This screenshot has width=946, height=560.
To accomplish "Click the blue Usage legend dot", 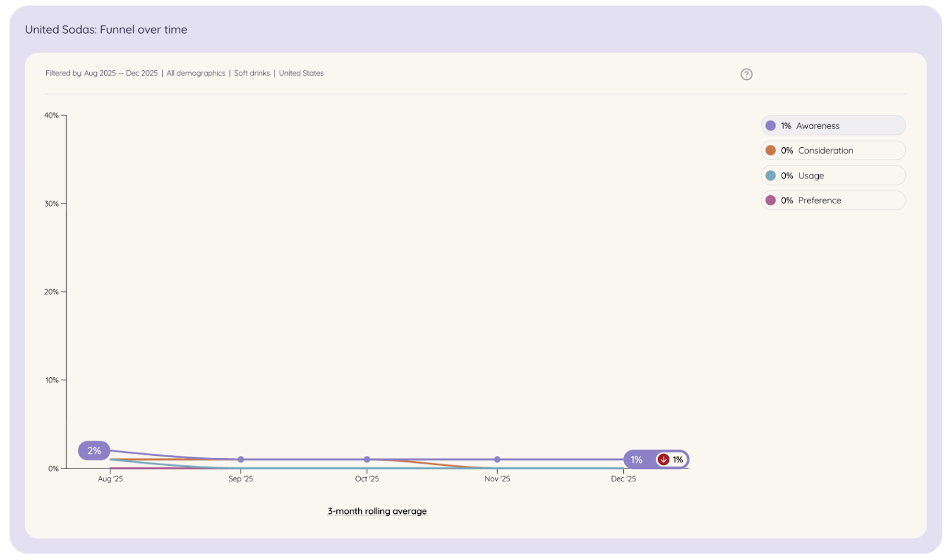I will [x=770, y=176].
